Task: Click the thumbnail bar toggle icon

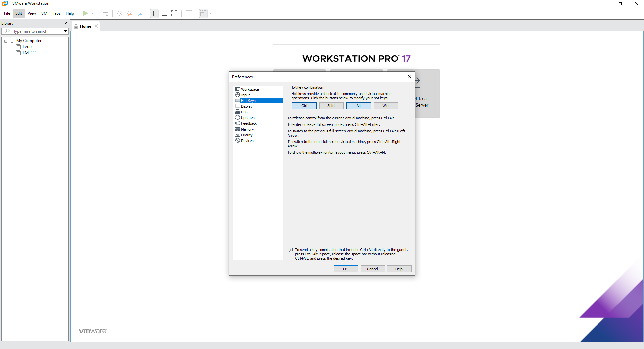Action: [164, 13]
